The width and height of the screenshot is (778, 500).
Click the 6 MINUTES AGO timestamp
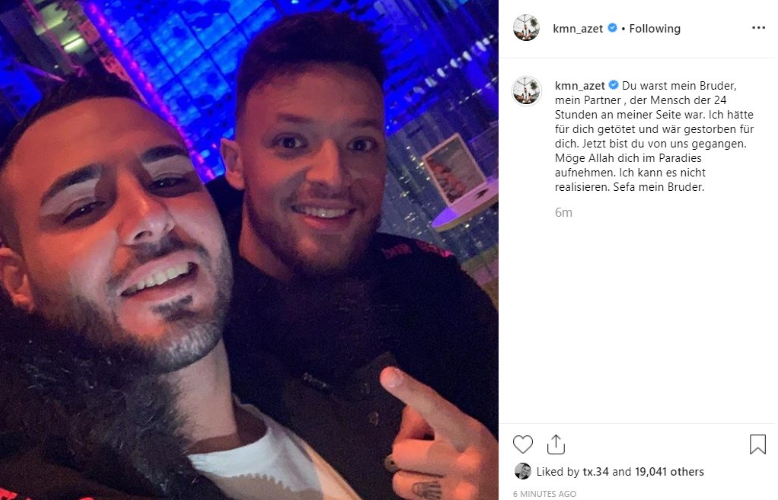coord(544,494)
